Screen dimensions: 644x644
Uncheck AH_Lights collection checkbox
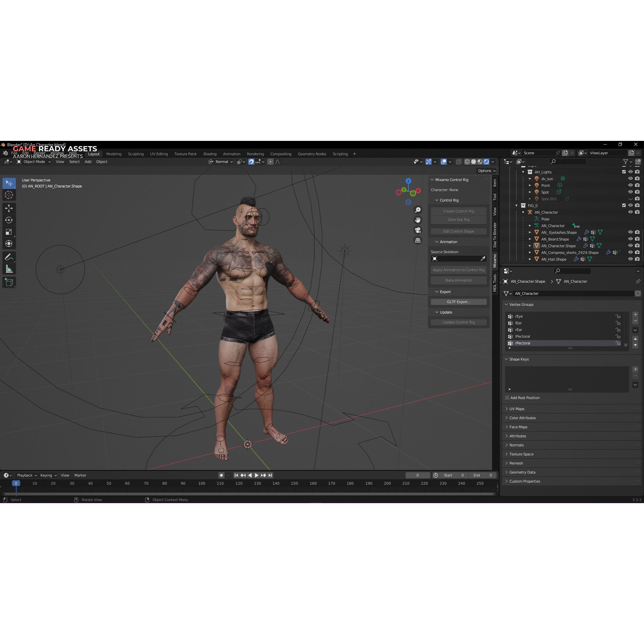[624, 172]
